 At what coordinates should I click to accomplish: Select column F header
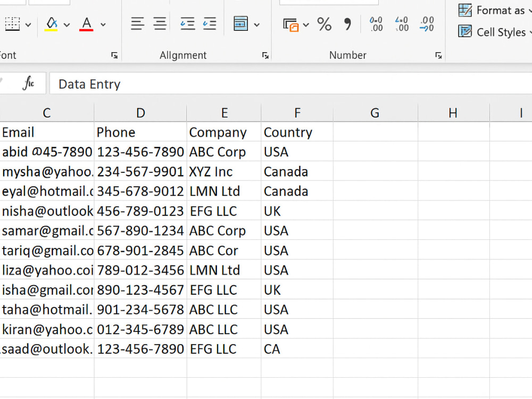(x=297, y=113)
